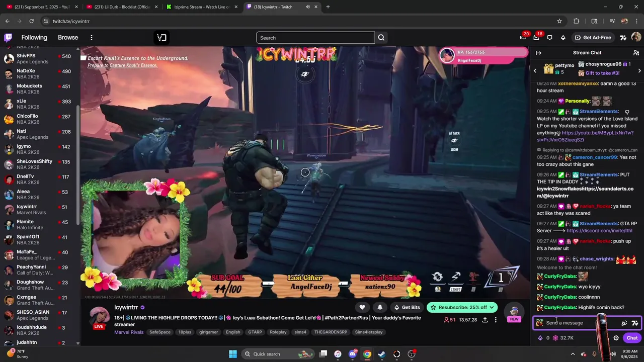Open the Marvel Rivals category link
Viewport: 644px width, 362px height.
pos(129,332)
